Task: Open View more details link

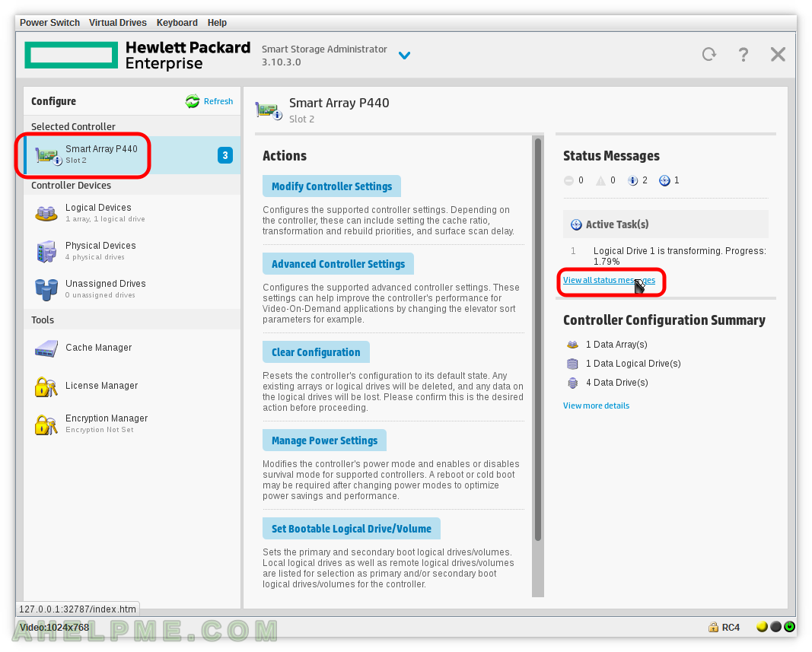Action: point(596,406)
